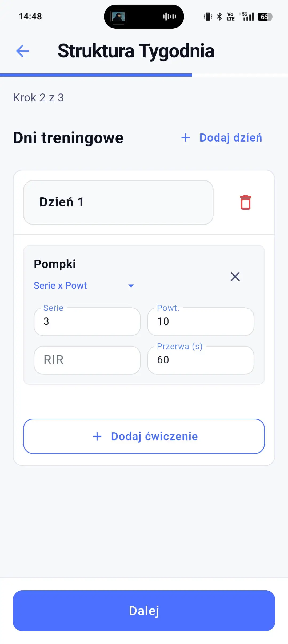Screen dimensions: 288x644
Task: Tap the battery indicator icon
Action: click(265, 17)
